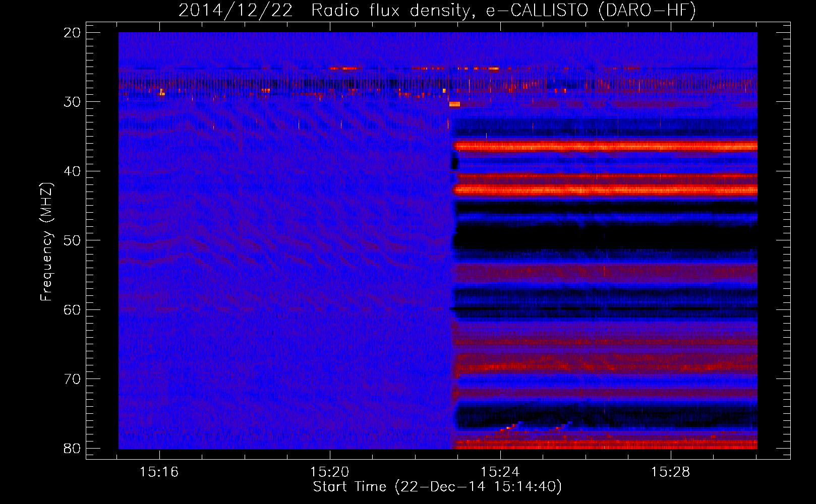
Task: Click the frequency tick label 30
Action: coord(73,102)
